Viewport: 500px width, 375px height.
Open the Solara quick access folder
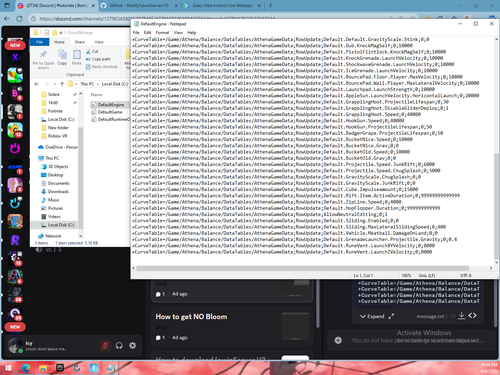53,94
